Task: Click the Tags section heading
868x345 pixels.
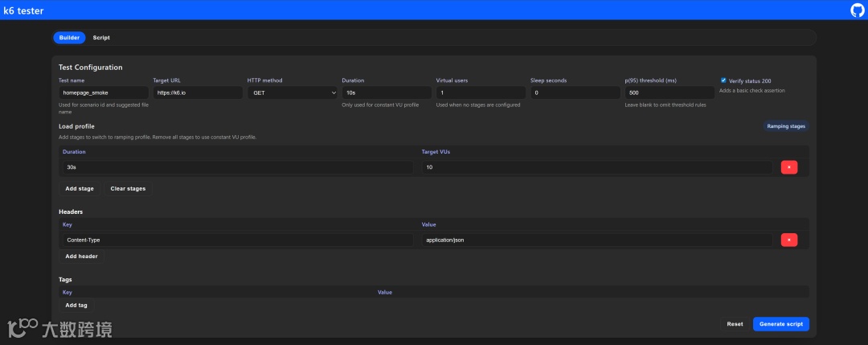Action: [x=65, y=280]
